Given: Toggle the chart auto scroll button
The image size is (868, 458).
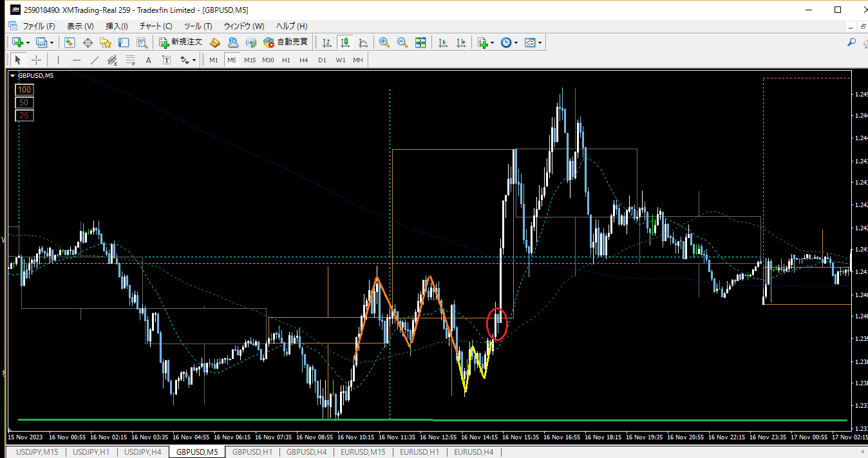Looking at the screenshot, I should [x=443, y=42].
